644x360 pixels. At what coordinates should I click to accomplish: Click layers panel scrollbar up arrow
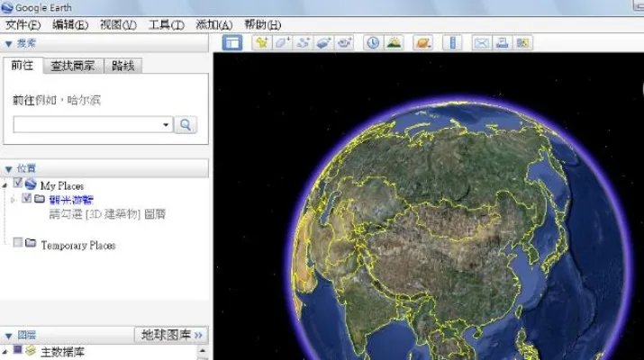203,351
